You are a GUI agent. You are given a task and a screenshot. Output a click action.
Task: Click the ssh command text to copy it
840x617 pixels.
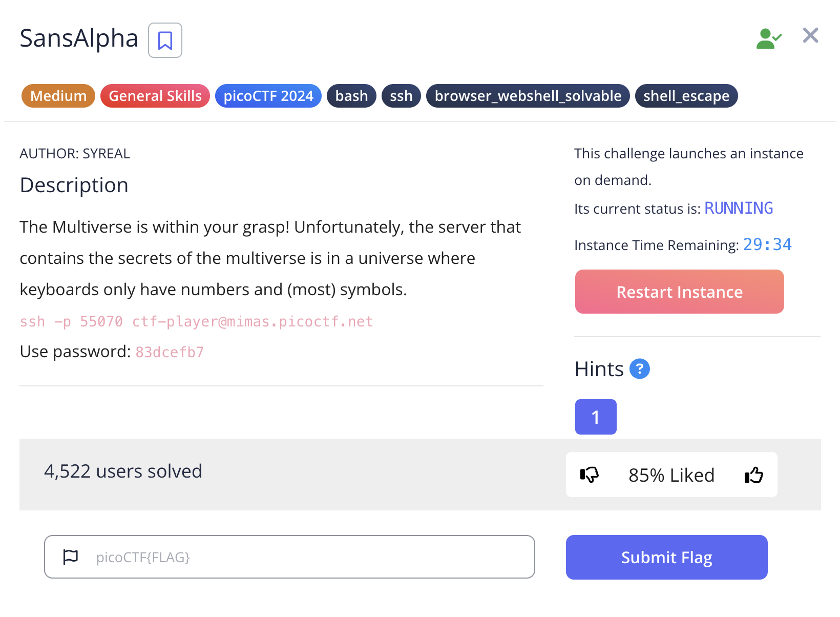point(196,322)
